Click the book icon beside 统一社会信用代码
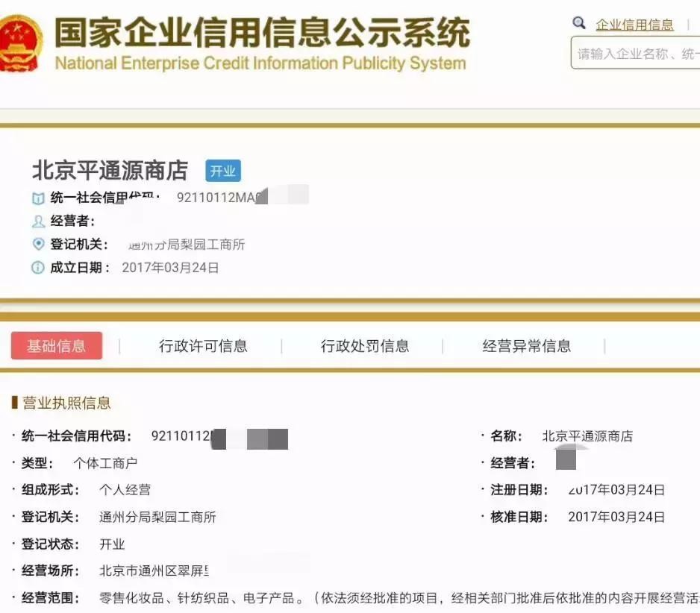The image size is (700, 613). (38, 198)
